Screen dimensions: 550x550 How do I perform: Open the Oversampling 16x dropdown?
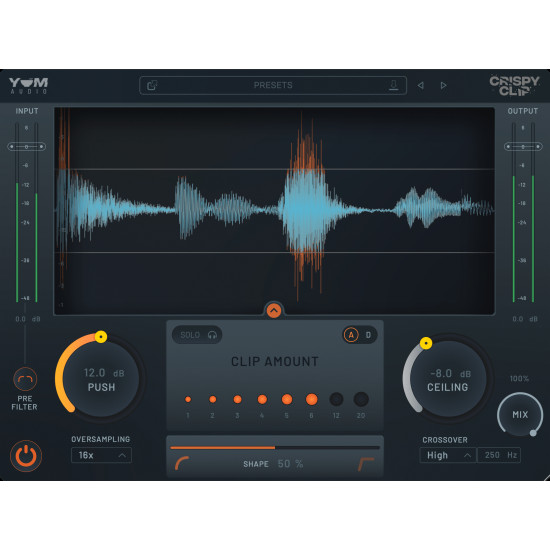click(x=101, y=455)
